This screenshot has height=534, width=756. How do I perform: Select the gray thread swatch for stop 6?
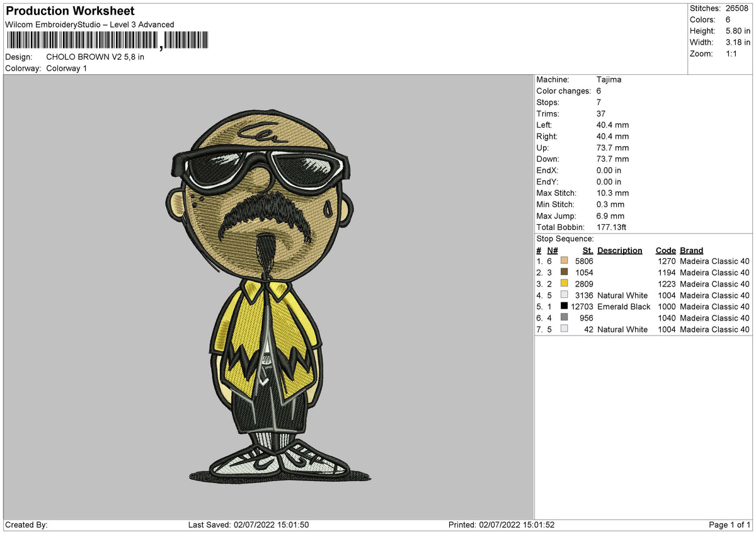[564, 318]
